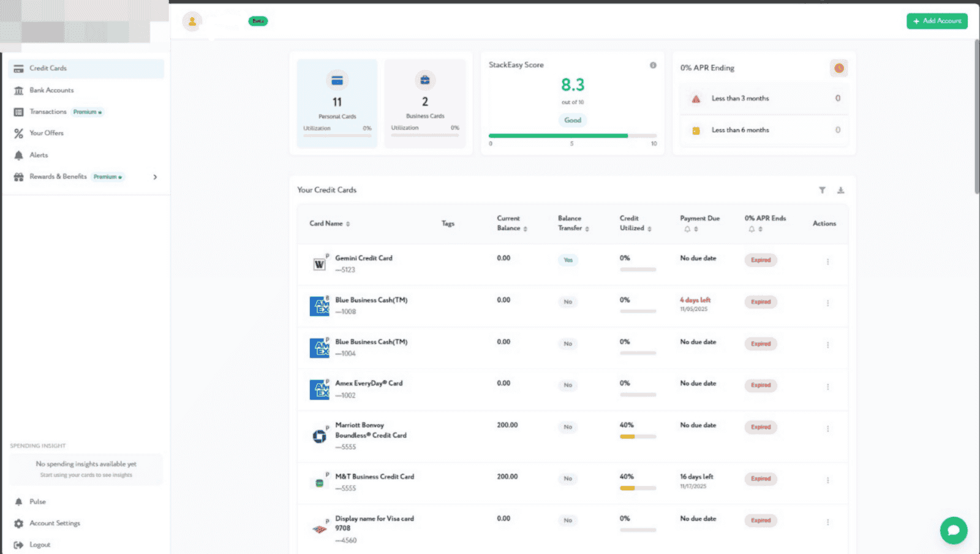Open the chat bubble in the bottom corner
Viewport: 980px width, 554px height.
(953, 530)
